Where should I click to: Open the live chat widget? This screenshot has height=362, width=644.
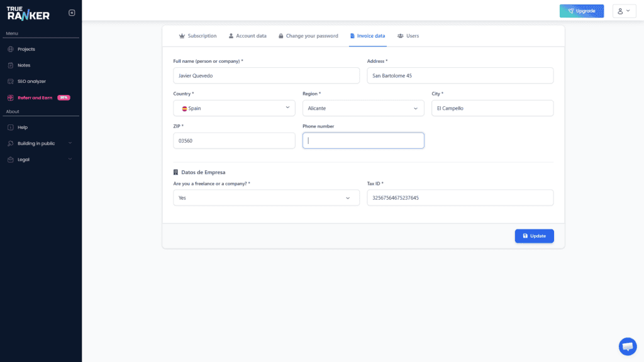point(627,346)
